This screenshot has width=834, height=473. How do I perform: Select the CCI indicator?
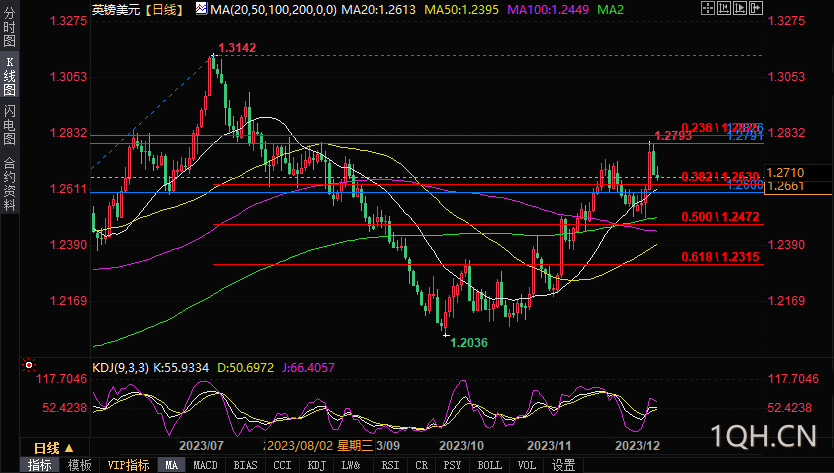(x=282, y=465)
